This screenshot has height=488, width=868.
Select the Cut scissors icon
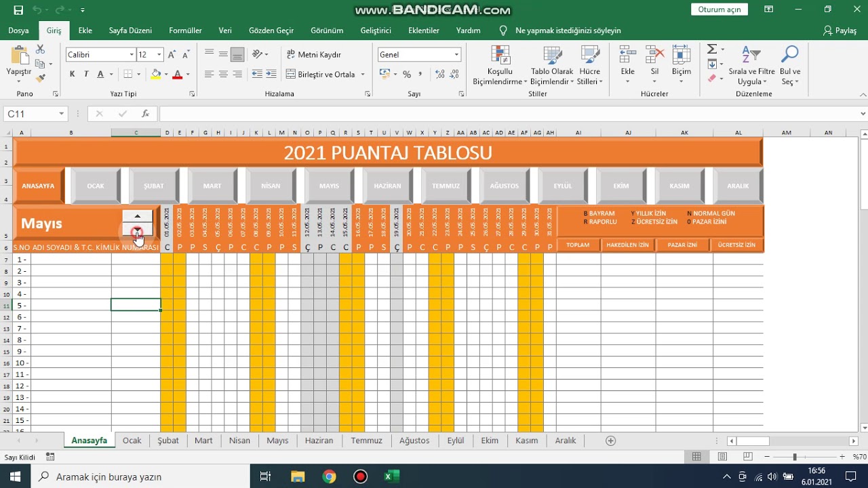click(40, 49)
